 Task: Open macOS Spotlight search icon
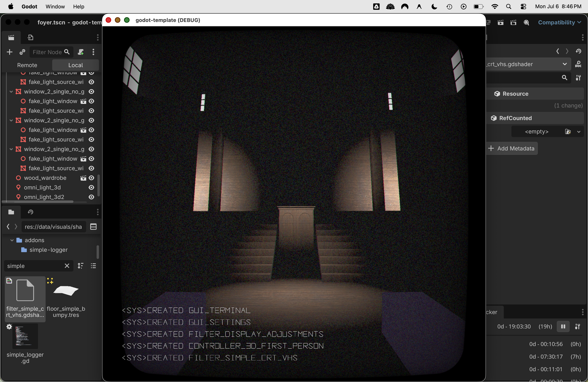coord(509,7)
